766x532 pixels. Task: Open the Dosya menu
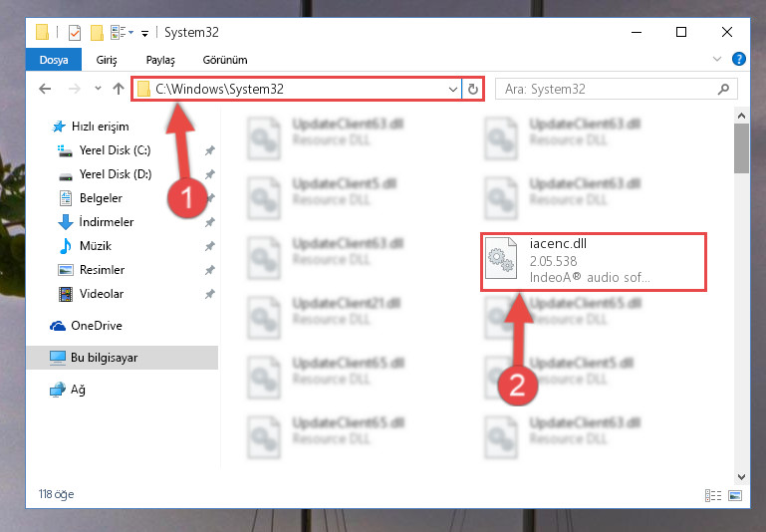point(54,60)
